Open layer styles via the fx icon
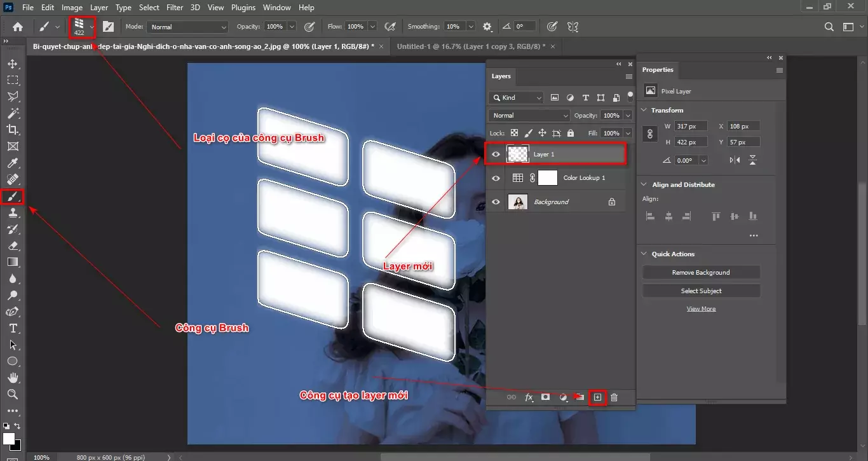The height and width of the screenshot is (461, 868). (529, 397)
